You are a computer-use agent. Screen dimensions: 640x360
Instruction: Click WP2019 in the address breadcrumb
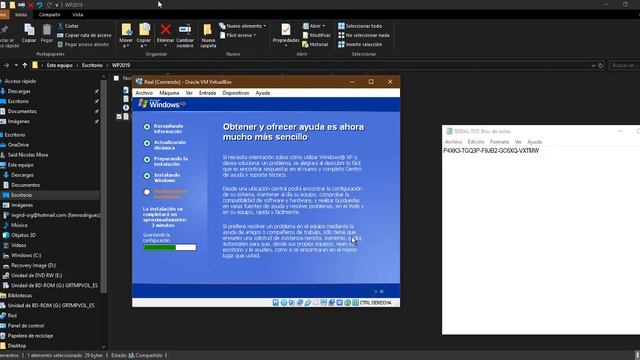point(121,65)
